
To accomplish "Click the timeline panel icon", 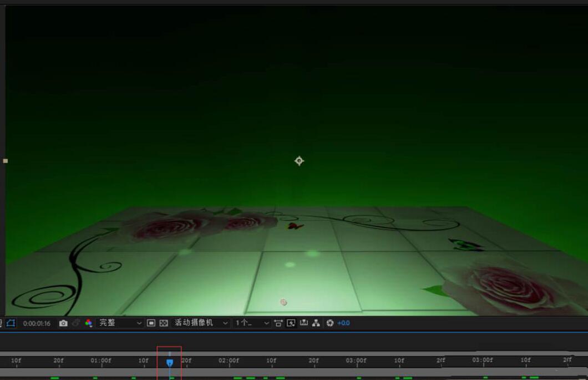I will point(304,323).
